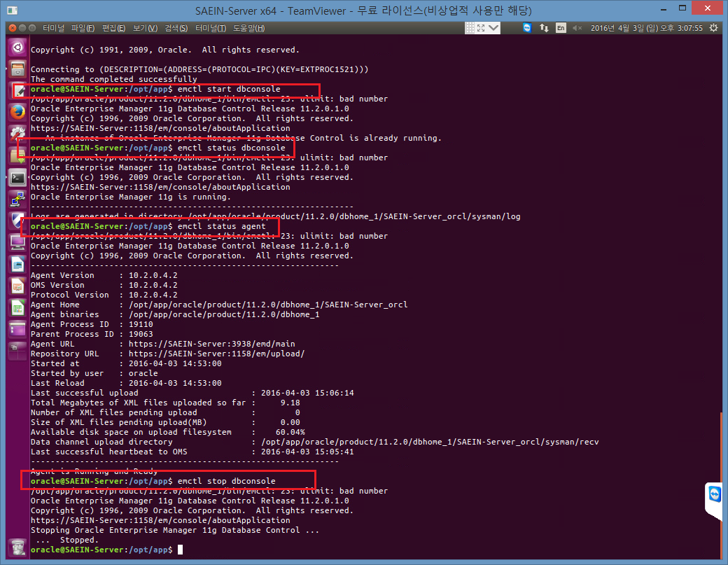Image resolution: width=728 pixels, height=565 pixels.
Task: Click the terminal cursor at the last prompt
Action: [180, 550]
